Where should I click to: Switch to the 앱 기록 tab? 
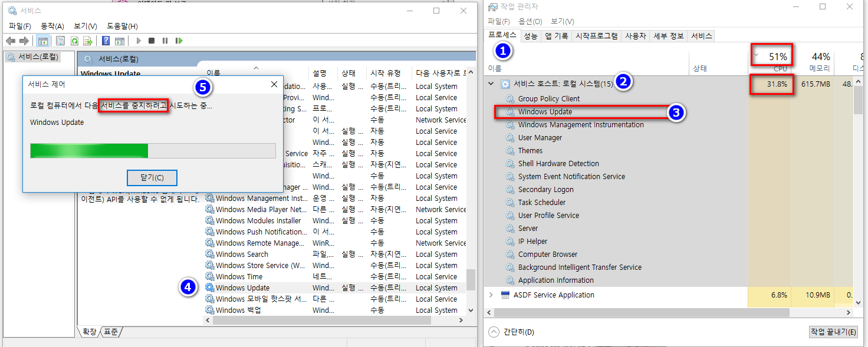[557, 36]
